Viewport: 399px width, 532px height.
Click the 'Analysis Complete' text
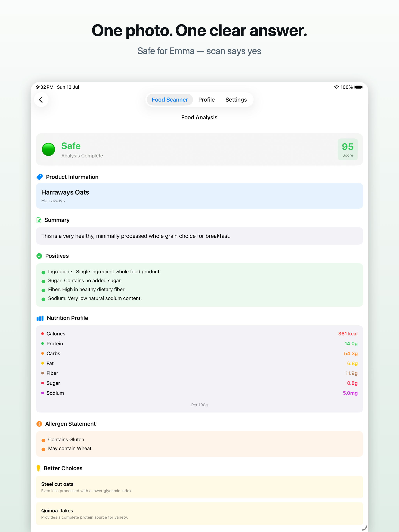82,156
